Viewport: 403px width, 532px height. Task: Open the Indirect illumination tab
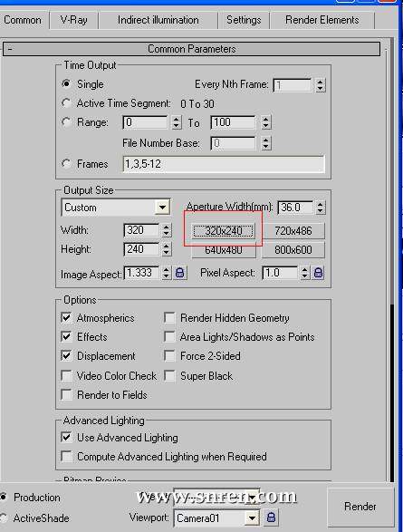click(x=158, y=20)
